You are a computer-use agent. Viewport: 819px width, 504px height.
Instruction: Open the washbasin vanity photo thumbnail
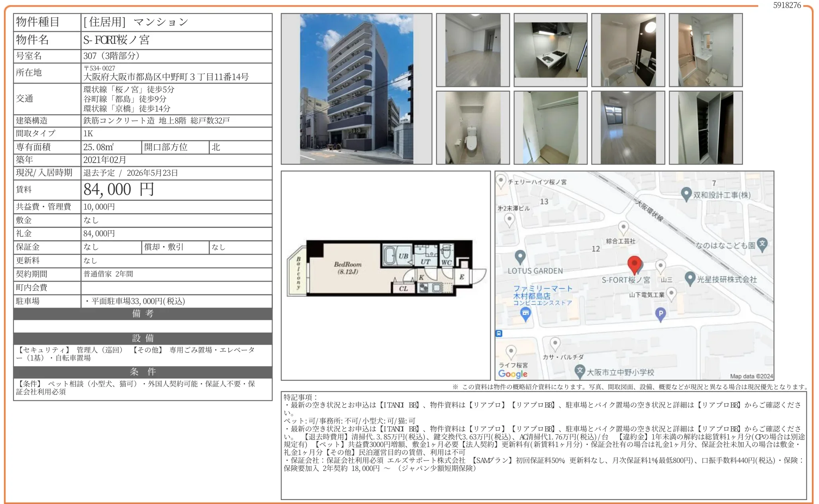pos(705,50)
